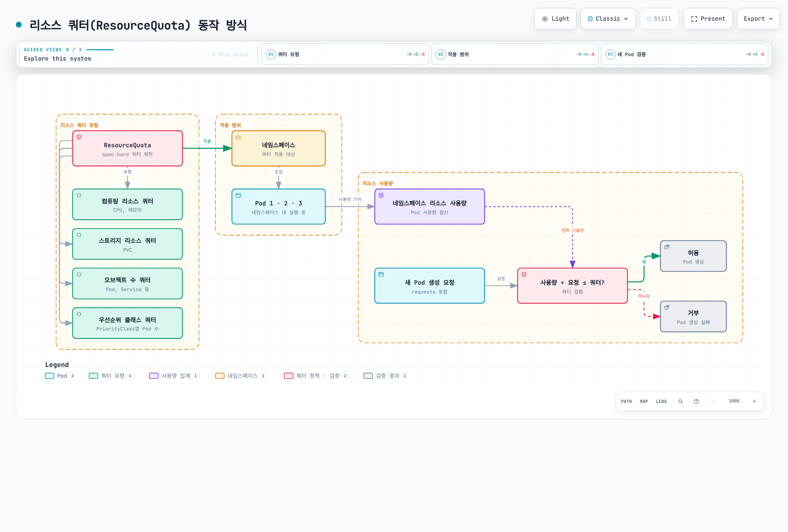Toggle PATH mode in the bottom toolbar
The height and width of the screenshot is (532, 788).
pyautogui.click(x=626, y=401)
